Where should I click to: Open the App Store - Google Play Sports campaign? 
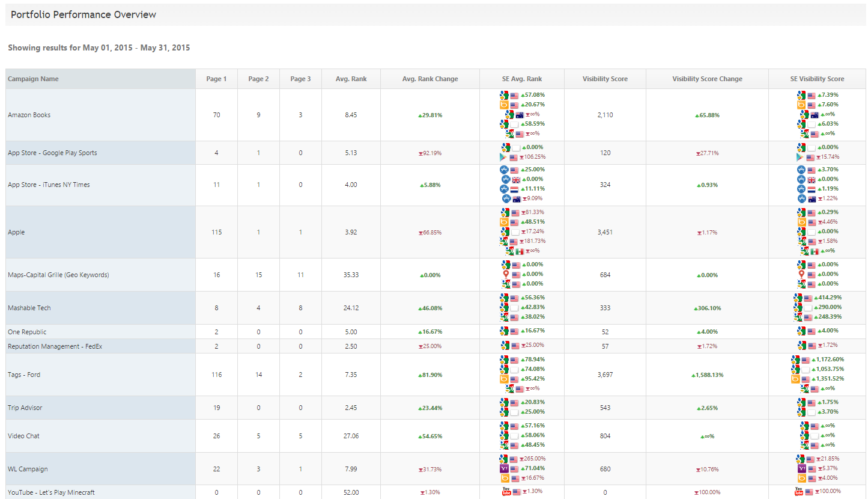52,153
